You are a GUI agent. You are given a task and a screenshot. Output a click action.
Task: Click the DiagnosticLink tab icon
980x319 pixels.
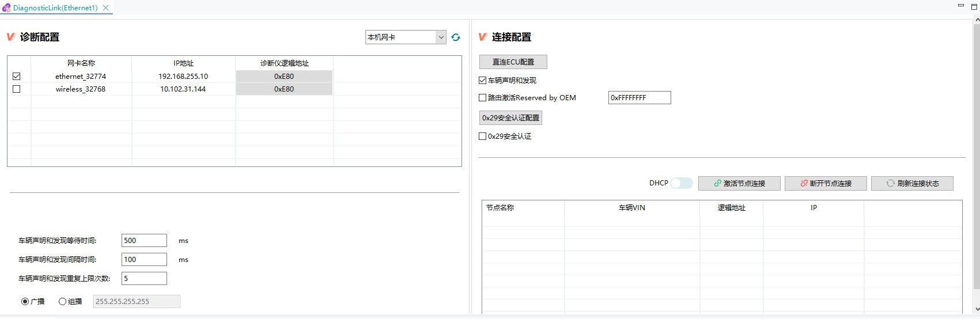tap(6, 8)
